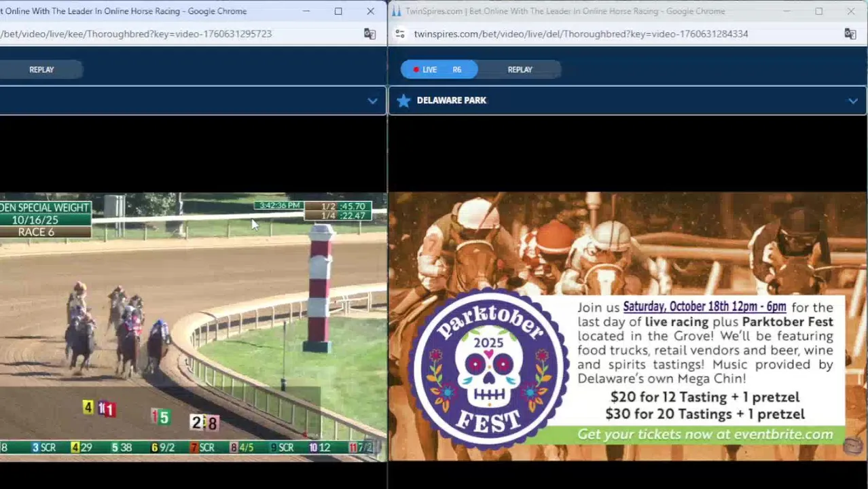868x489 pixels.
Task: Click the 10/16/25 date overlay on video
Action: point(35,220)
